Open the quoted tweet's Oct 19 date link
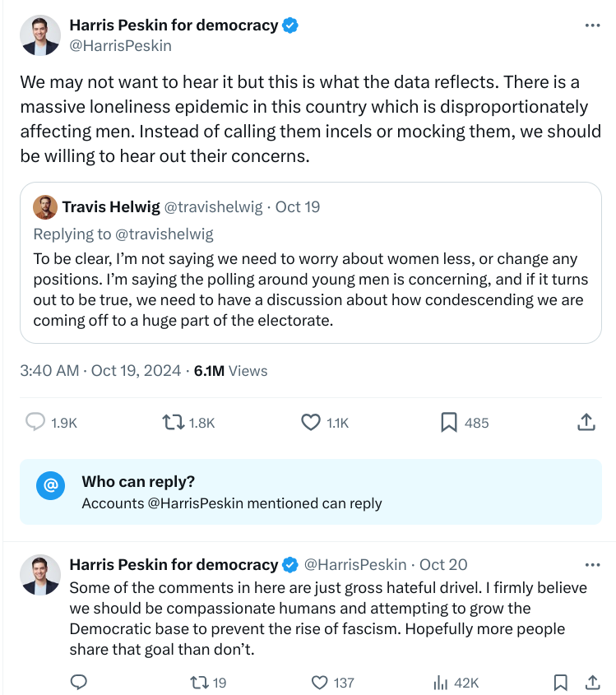This screenshot has height=695, width=616. click(x=297, y=206)
